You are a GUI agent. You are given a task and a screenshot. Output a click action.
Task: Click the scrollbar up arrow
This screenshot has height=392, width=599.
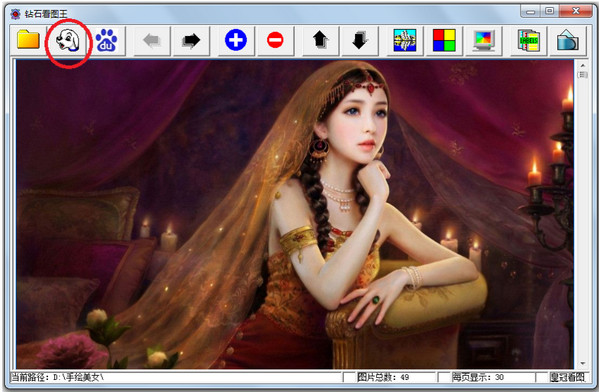pyautogui.click(x=583, y=66)
